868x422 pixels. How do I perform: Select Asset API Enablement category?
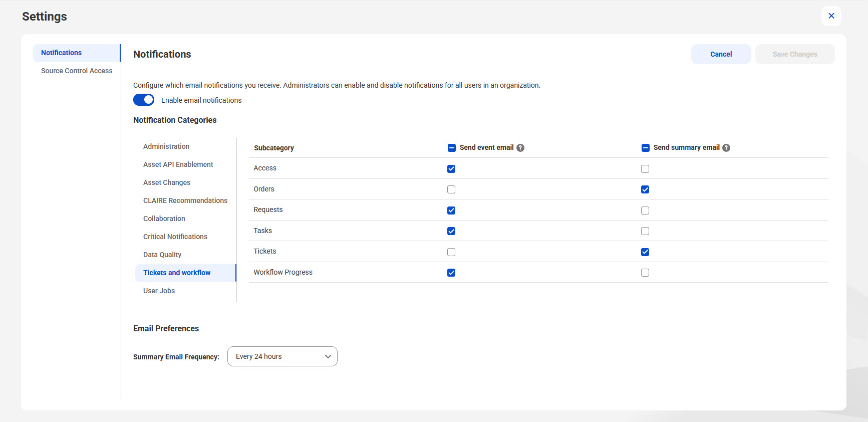(185, 164)
